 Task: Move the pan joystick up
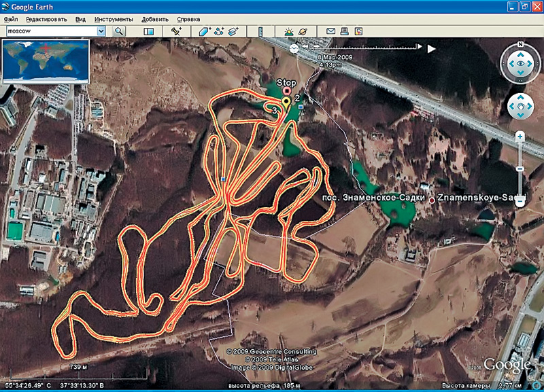[x=520, y=98]
